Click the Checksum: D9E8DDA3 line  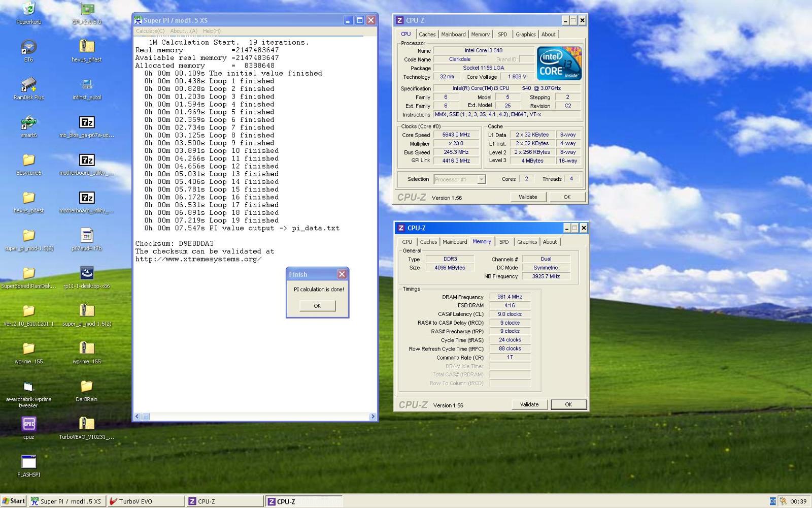(x=175, y=244)
